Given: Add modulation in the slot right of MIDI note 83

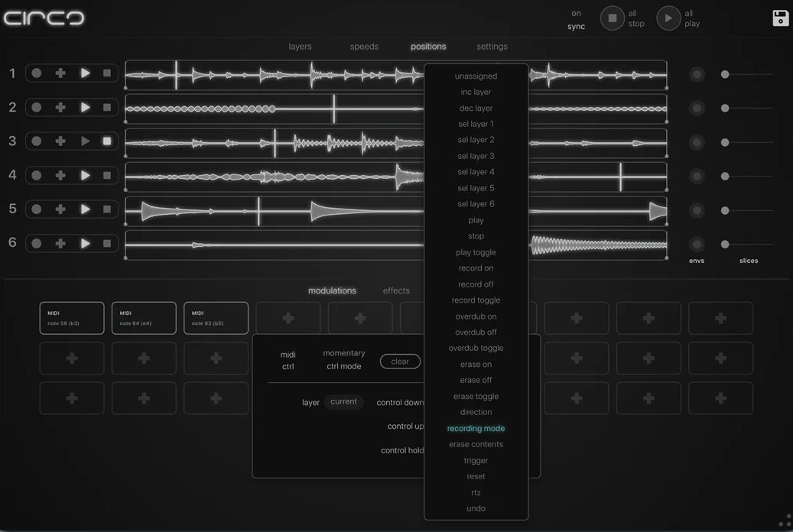Looking at the screenshot, I should 288,318.
